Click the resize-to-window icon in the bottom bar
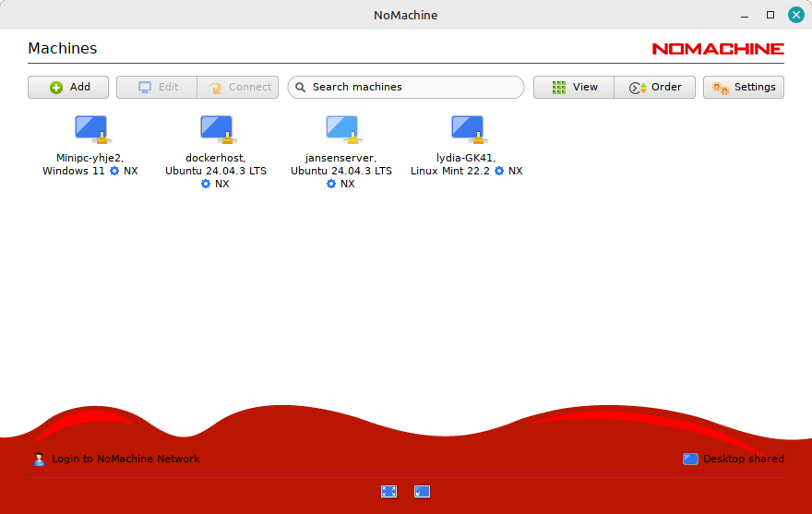The image size is (812, 514). [423, 492]
